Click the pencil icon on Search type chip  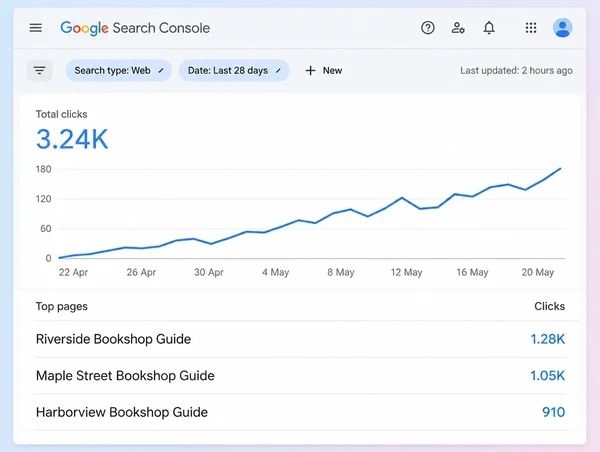[x=161, y=70]
